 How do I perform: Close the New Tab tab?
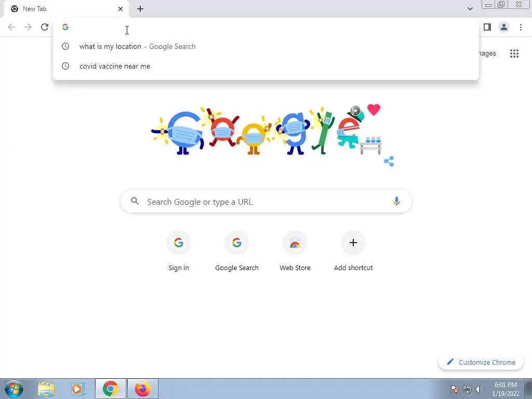pos(121,9)
